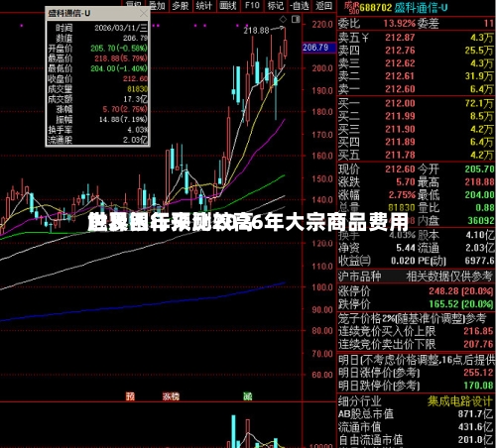Select 多股 in the chart toolbar
496x448 pixels.
click(x=181, y=5)
